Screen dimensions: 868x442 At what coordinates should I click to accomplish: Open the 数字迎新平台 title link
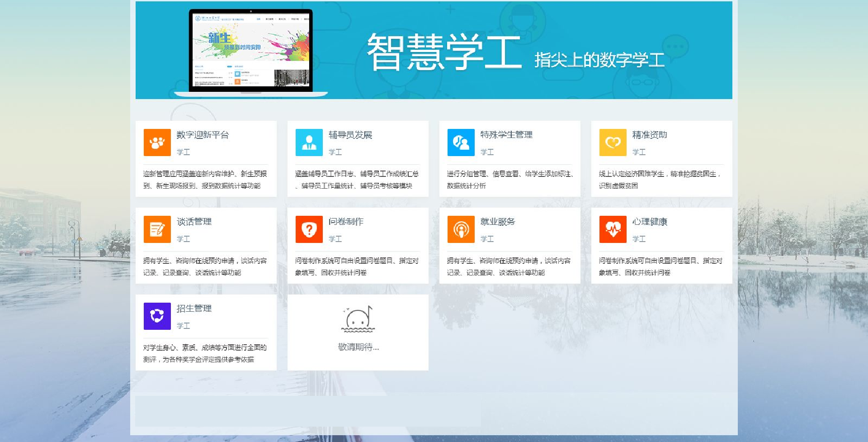tap(203, 135)
